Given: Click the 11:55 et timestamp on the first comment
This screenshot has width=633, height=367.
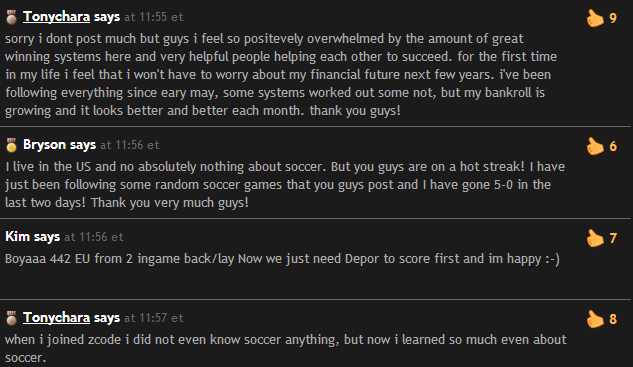Looking at the screenshot, I should (x=154, y=17).
